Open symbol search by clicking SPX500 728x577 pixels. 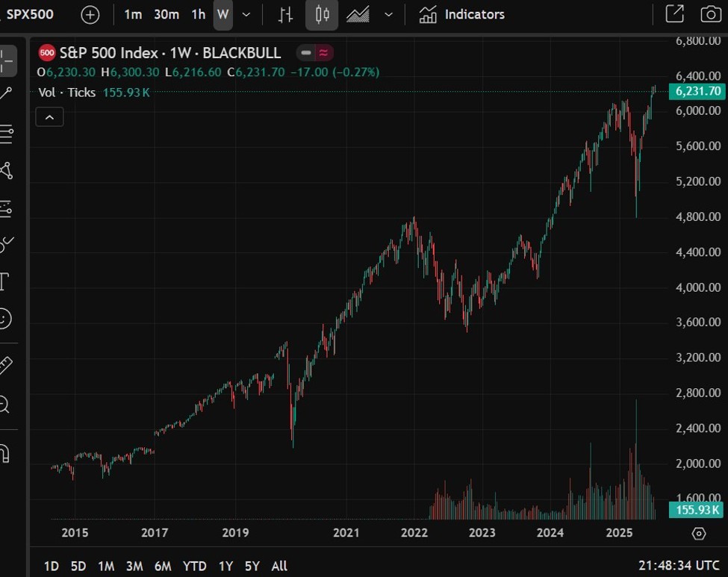click(30, 14)
